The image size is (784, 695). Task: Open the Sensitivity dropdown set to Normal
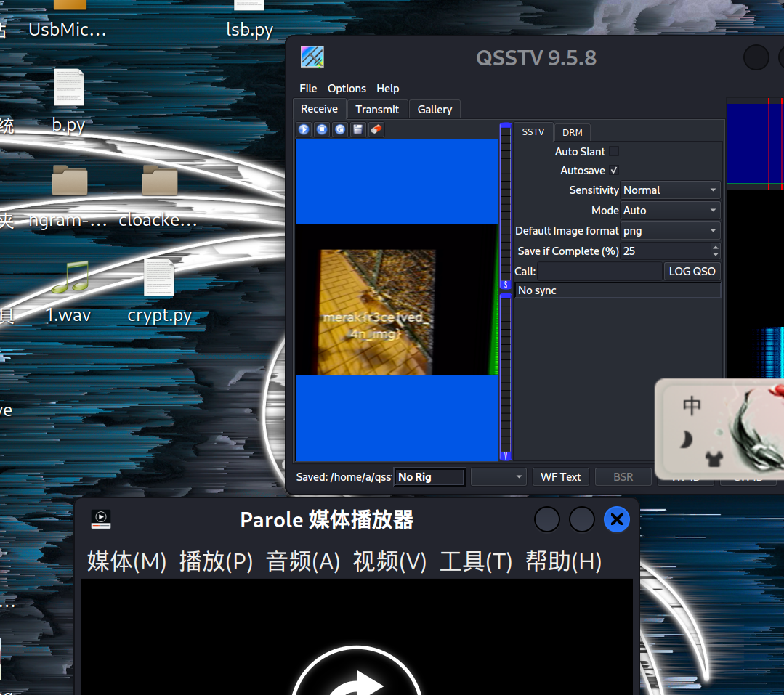[x=669, y=190]
